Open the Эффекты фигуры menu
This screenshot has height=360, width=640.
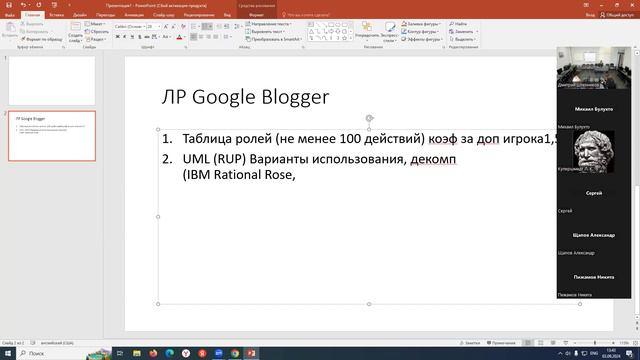(422, 39)
